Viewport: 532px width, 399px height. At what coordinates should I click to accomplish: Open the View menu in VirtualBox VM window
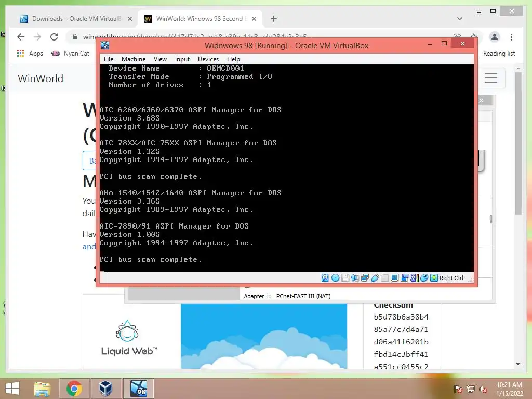coord(160,59)
